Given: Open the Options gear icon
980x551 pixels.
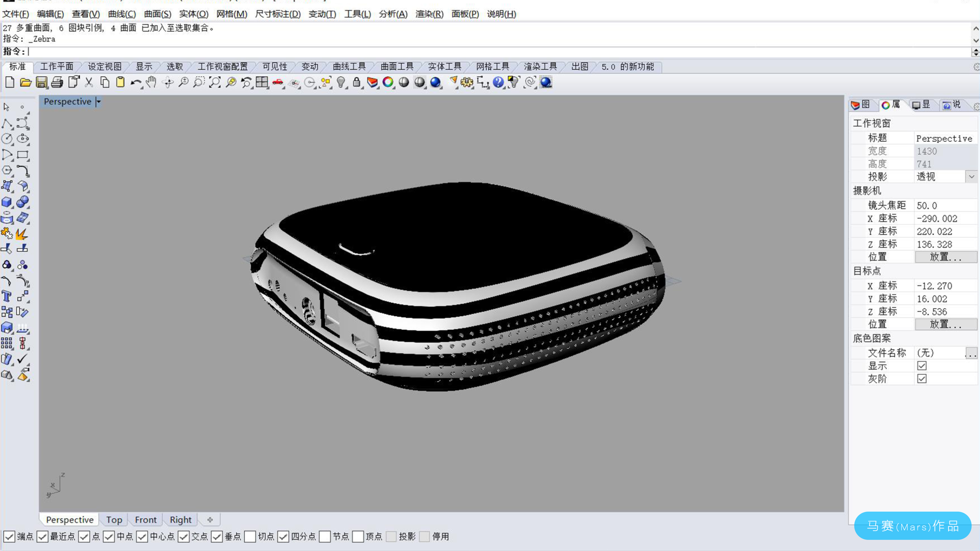Looking at the screenshot, I should pos(466,82).
